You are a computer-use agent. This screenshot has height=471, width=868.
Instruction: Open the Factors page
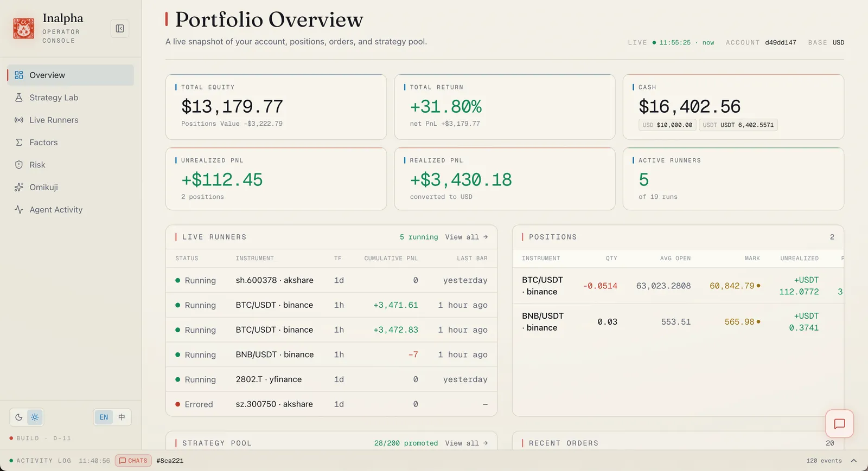(x=71, y=143)
